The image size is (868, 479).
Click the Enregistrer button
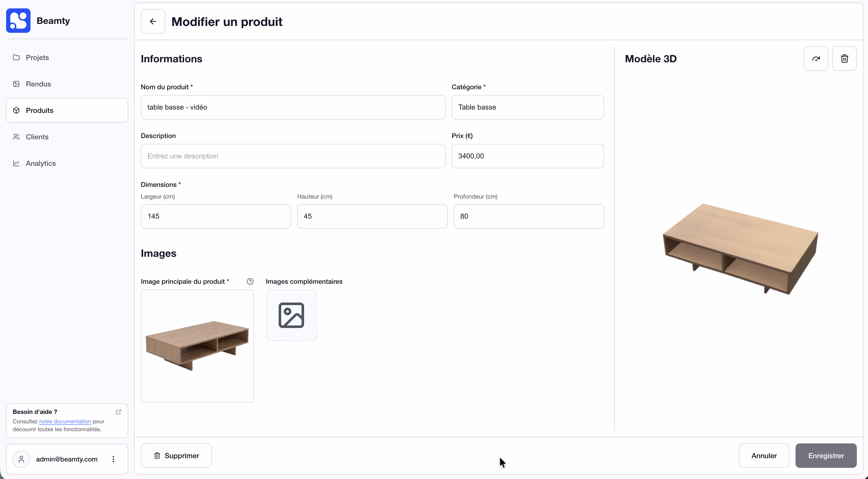826,455
